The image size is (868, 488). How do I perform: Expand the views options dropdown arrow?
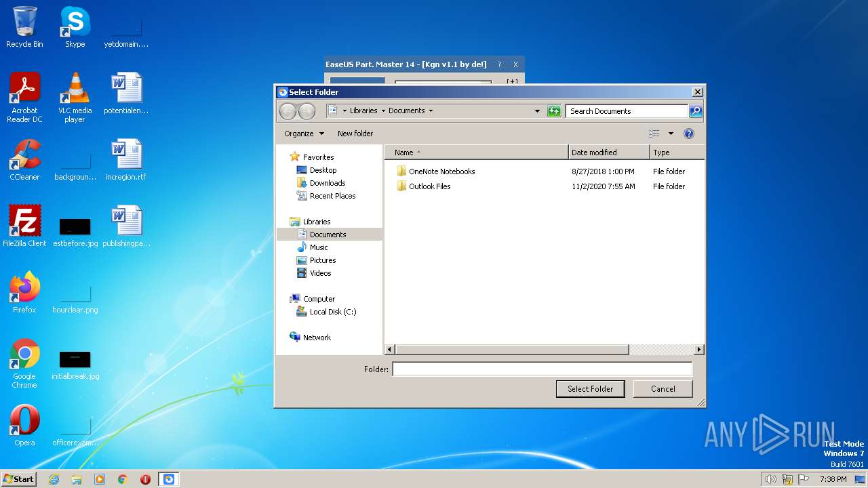click(671, 134)
